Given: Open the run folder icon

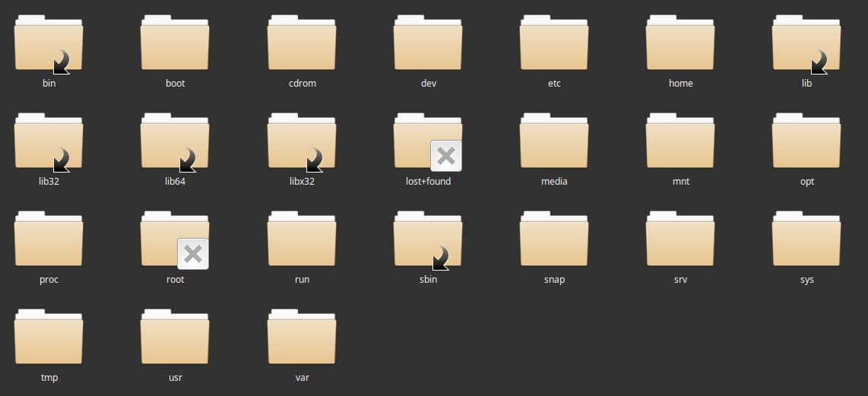Looking at the screenshot, I should [x=302, y=239].
